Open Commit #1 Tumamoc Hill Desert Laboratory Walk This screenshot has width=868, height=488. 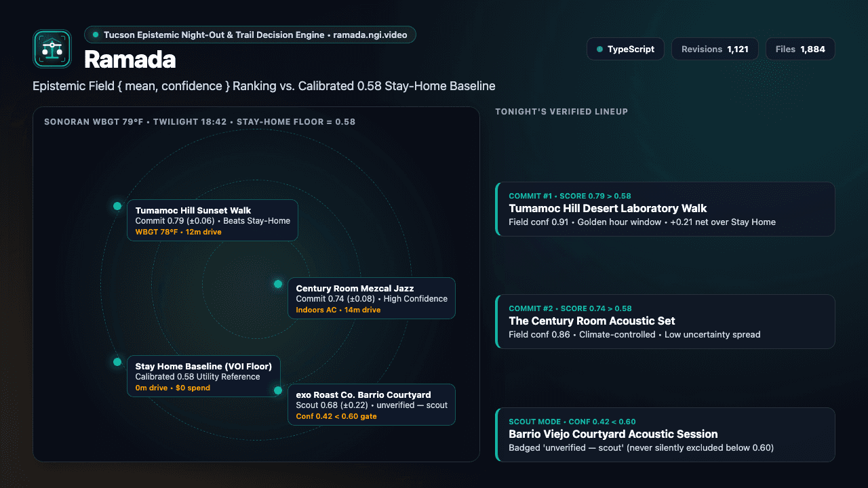(x=665, y=209)
